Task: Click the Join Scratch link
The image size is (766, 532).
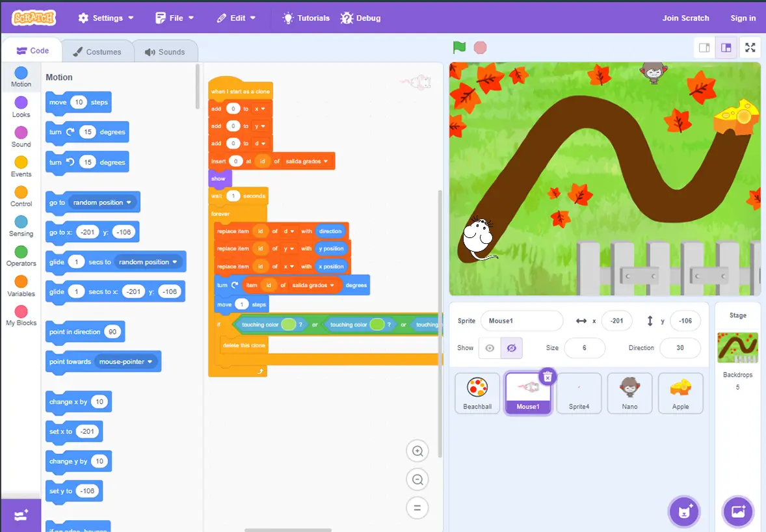Action: point(685,18)
